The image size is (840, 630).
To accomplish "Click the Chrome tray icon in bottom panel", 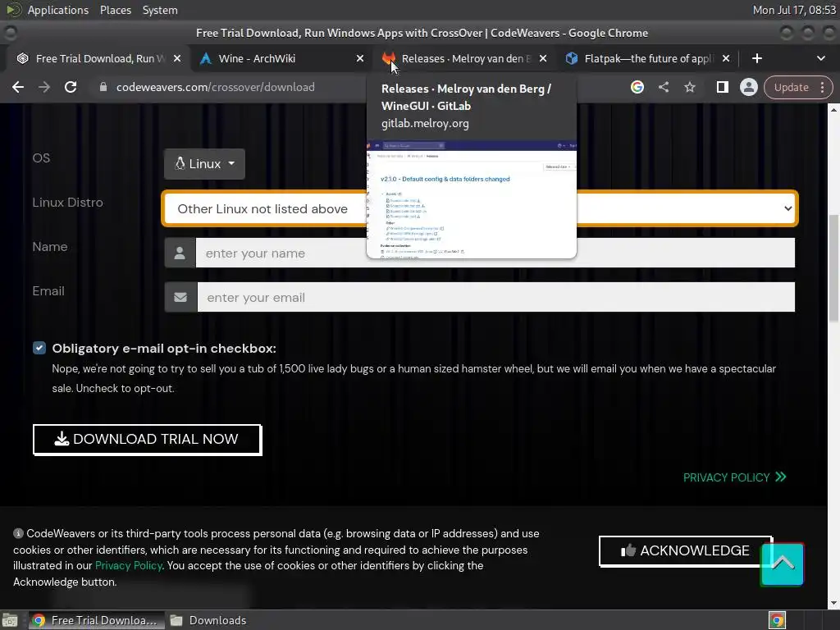I will (777, 620).
